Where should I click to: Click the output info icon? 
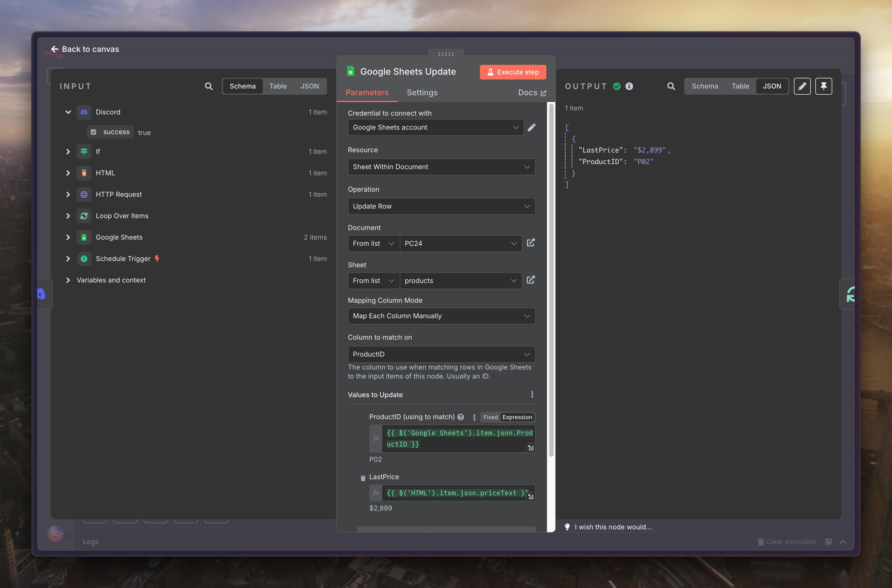[x=629, y=86]
